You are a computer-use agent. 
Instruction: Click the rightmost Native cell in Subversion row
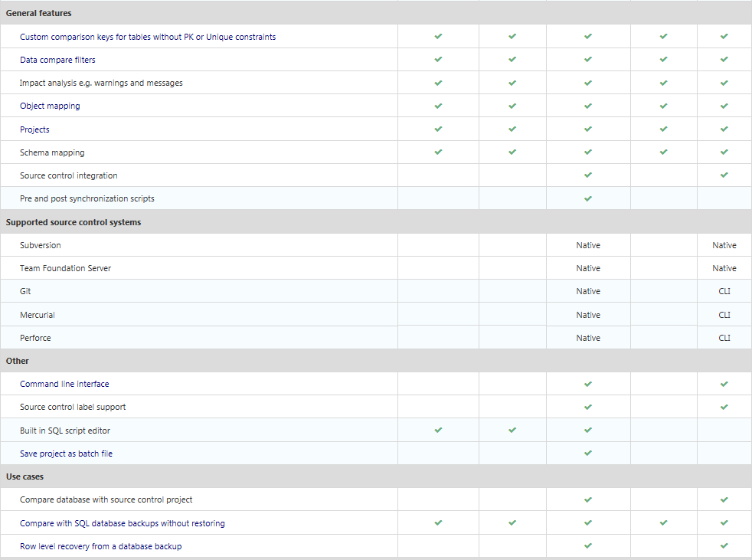(x=724, y=245)
